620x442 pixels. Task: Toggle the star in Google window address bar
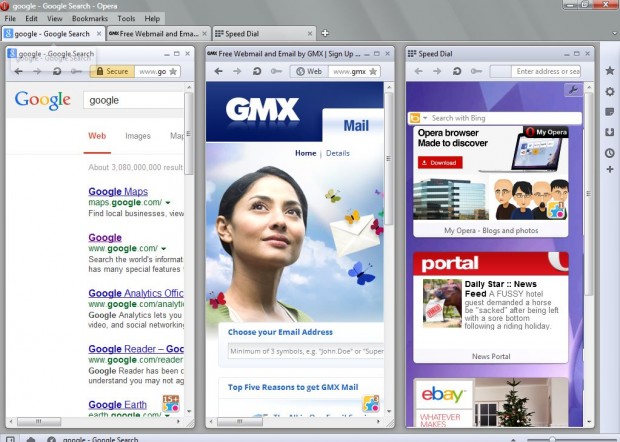173,72
